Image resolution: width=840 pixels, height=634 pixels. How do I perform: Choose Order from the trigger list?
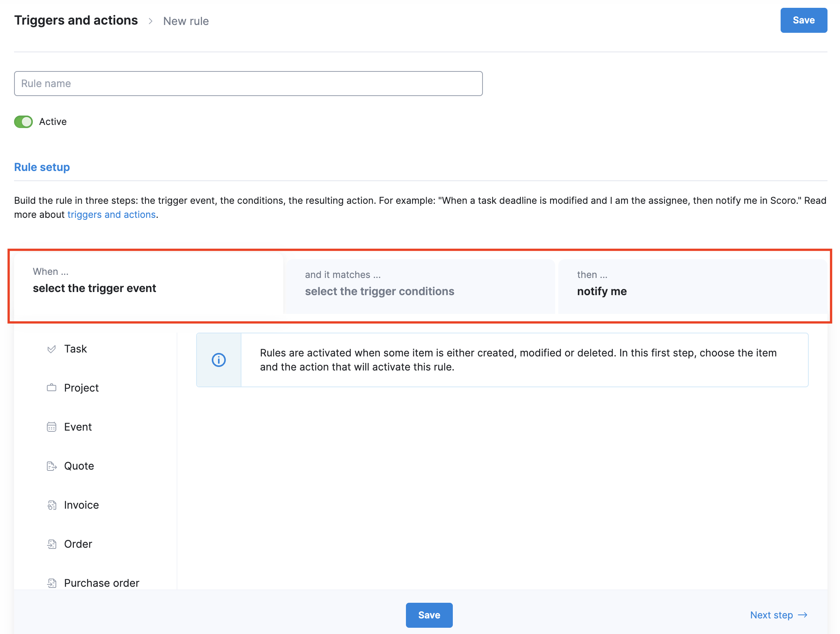pos(78,544)
